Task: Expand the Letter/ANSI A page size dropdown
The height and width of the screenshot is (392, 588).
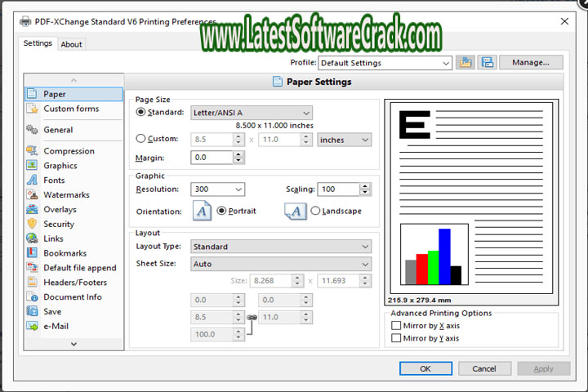Action: (x=252, y=113)
